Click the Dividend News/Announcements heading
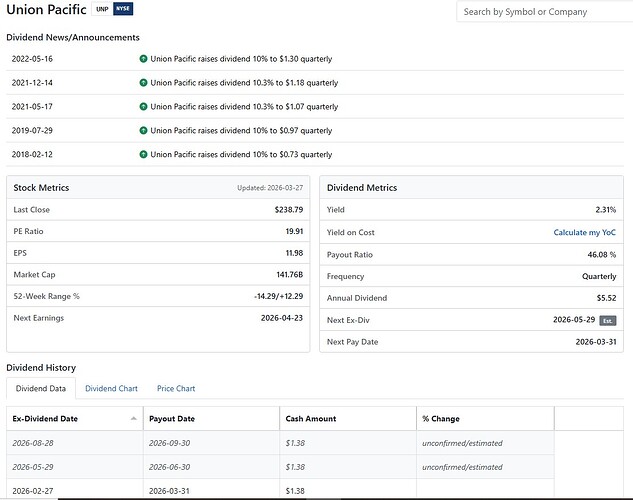This screenshot has width=633, height=500. pos(73,38)
